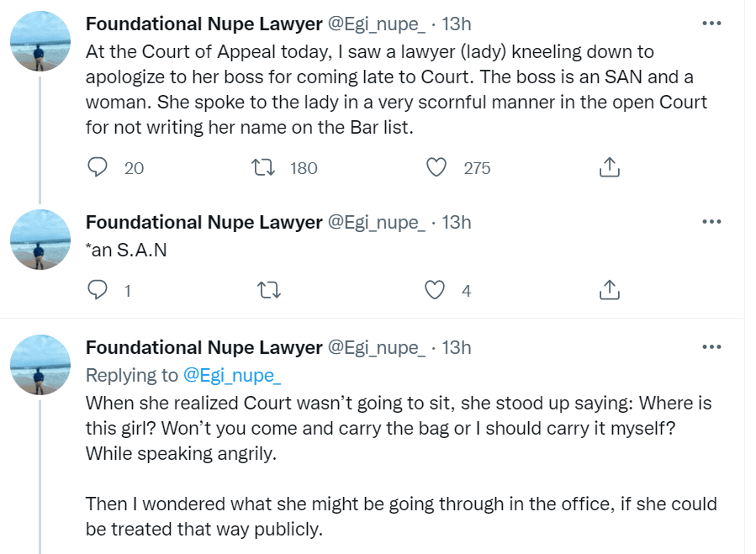Screen dimensions: 756x554
Task: Open more options on '*an S.A.N' tweet
Action: coord(711,221)
